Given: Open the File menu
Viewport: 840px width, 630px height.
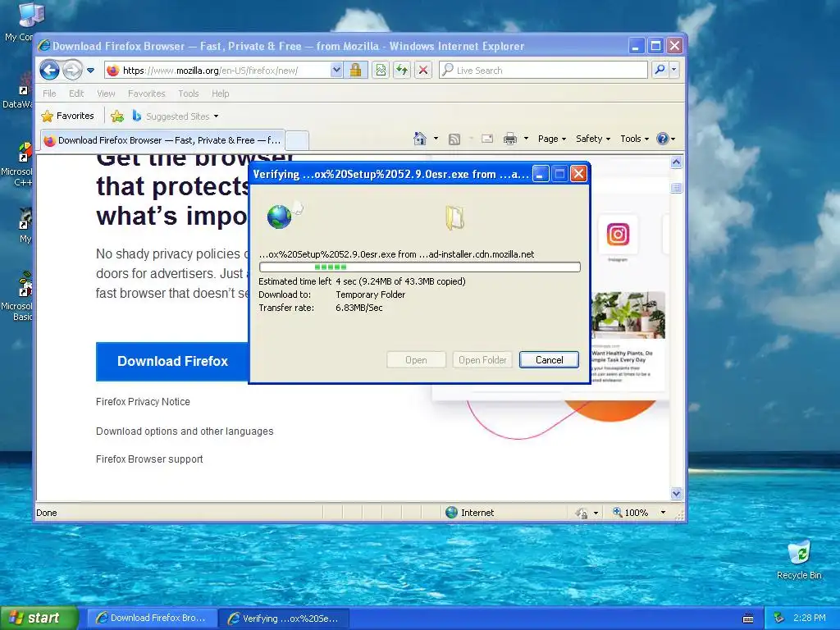Looking at the screenshot, I should coord(49,94).
